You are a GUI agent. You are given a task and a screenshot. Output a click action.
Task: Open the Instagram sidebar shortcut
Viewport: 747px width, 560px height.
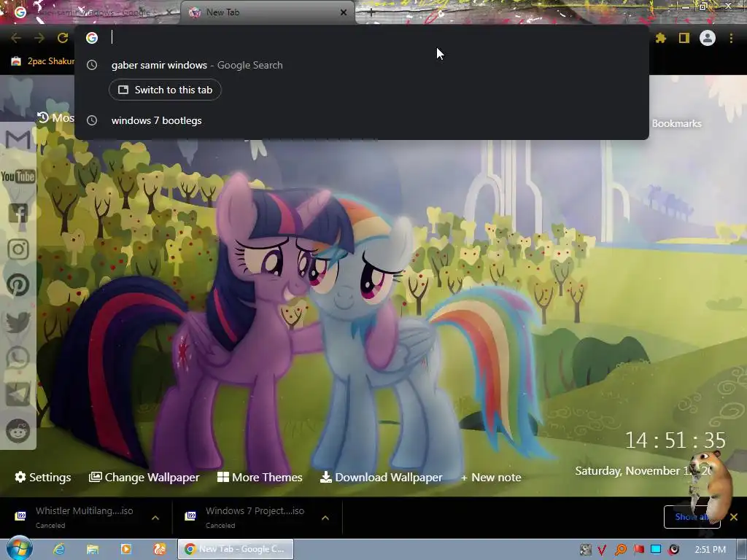click(18, 249)
